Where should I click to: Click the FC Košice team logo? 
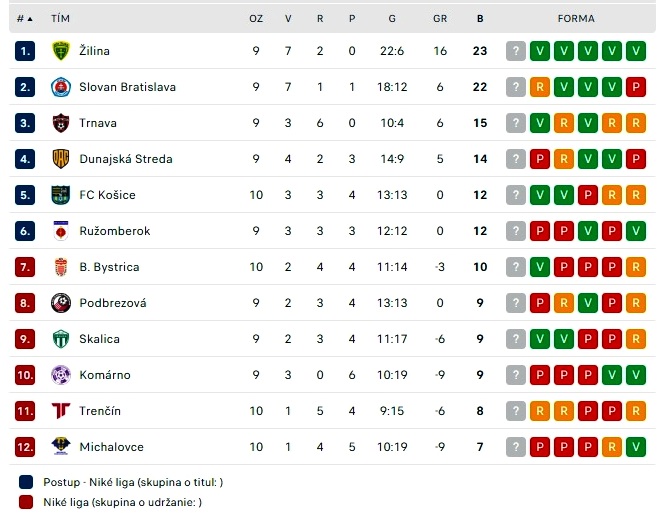[x=60, y=195]
